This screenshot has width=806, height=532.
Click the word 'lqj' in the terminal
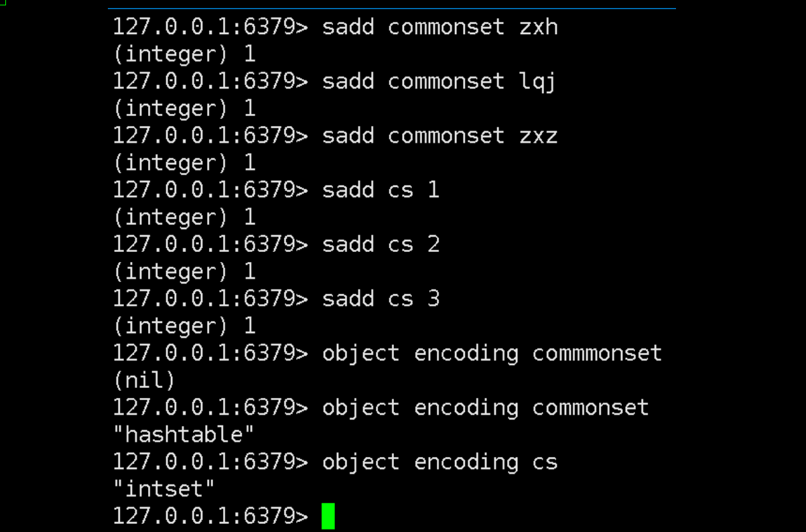coord(537,82)
